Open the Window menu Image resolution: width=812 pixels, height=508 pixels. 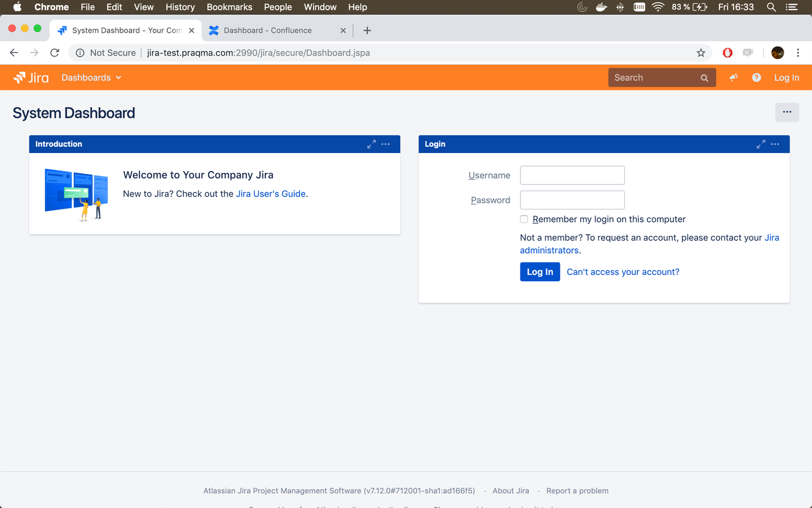click(x=320, y=7)
